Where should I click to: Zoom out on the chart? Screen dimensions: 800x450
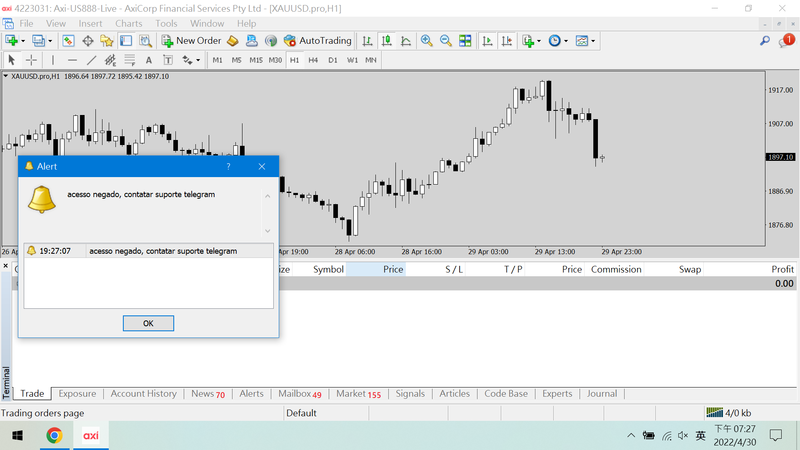click(x=446, y=41)
